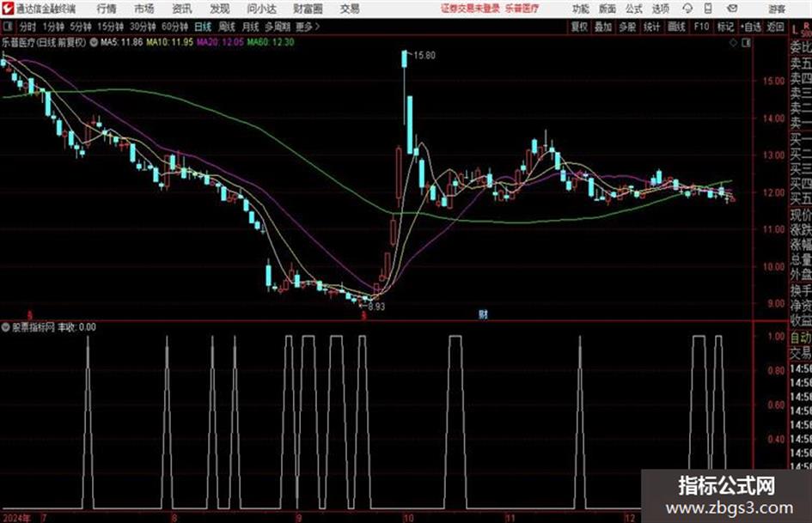
Task: Switch to the 5分钟 period tab
Action: (81, 27)
